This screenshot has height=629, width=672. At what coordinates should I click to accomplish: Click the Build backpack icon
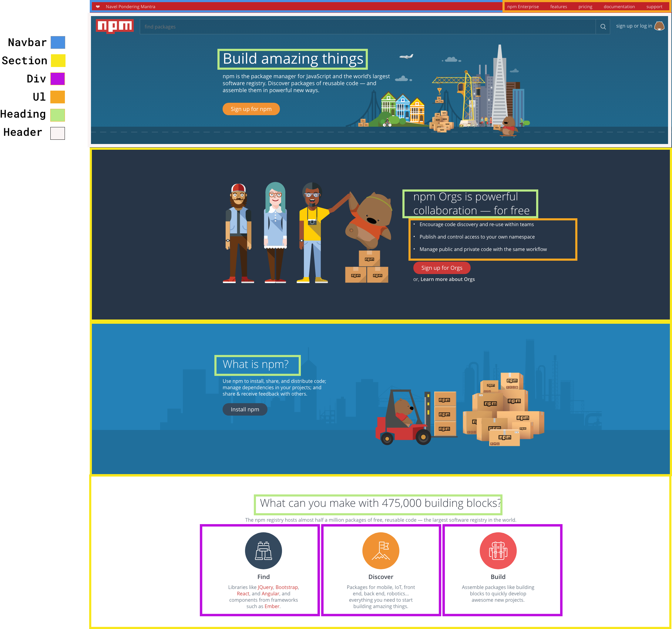[x=498, y=550]
